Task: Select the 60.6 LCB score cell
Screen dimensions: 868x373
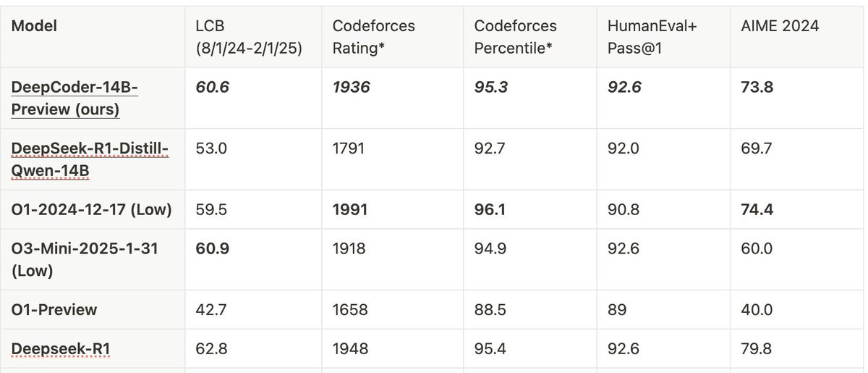Action: pyautogui.click(x=212, y=87)
